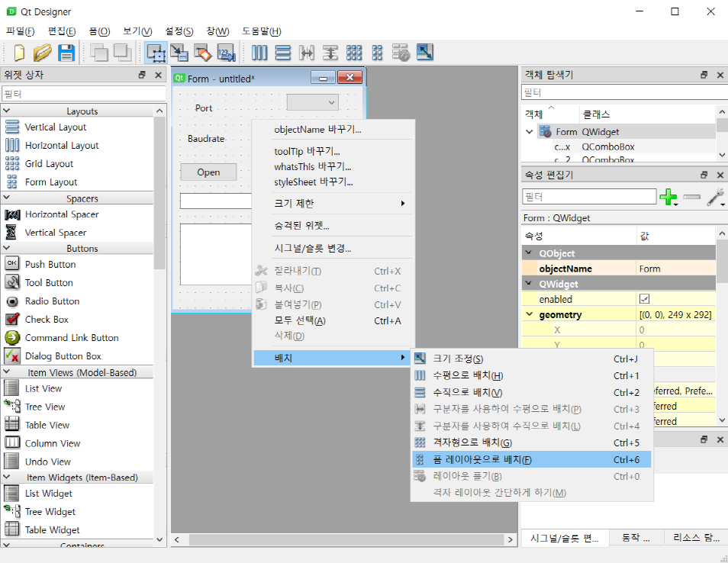Viewport: 728px width, 563px height.
Task: Choose 수평으로 배치 in submenu
Action: tap(532, 375)
